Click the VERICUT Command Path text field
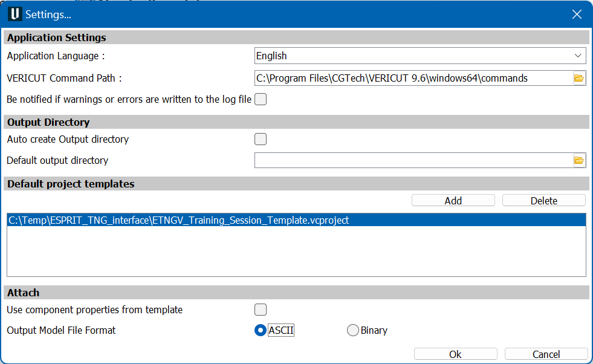 pos(413,79)
